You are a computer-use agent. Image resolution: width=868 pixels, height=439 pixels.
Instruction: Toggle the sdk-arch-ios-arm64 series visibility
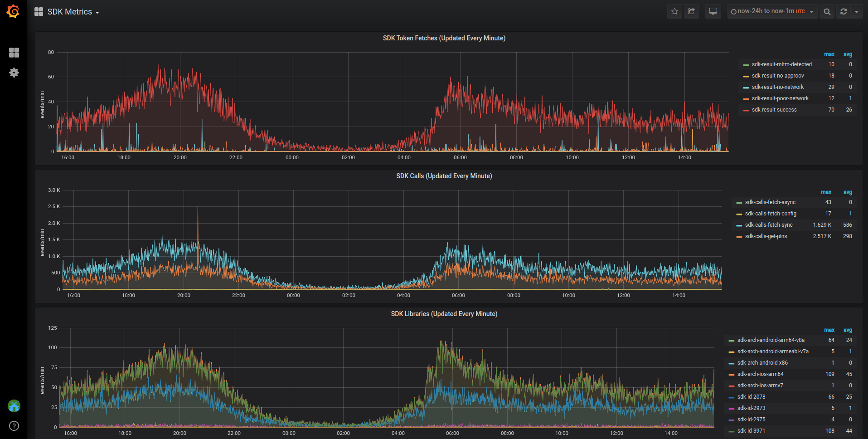click(x=760, y=374)
